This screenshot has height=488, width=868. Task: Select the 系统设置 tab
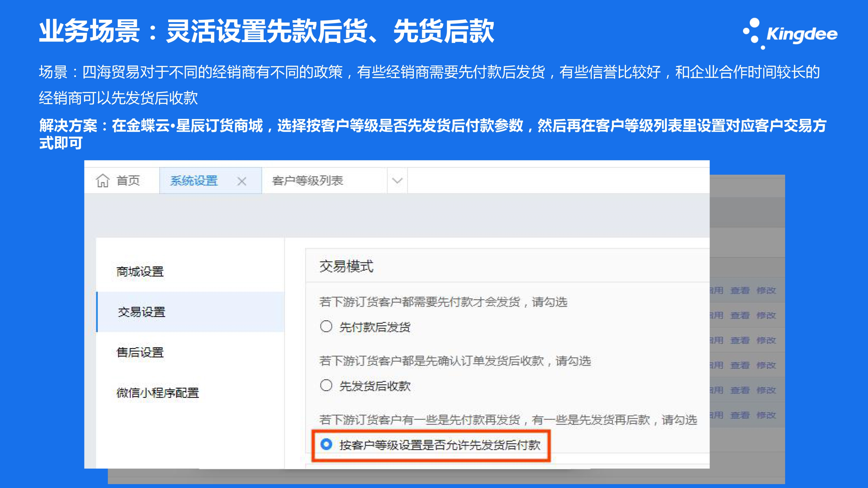tap(194, 181)
